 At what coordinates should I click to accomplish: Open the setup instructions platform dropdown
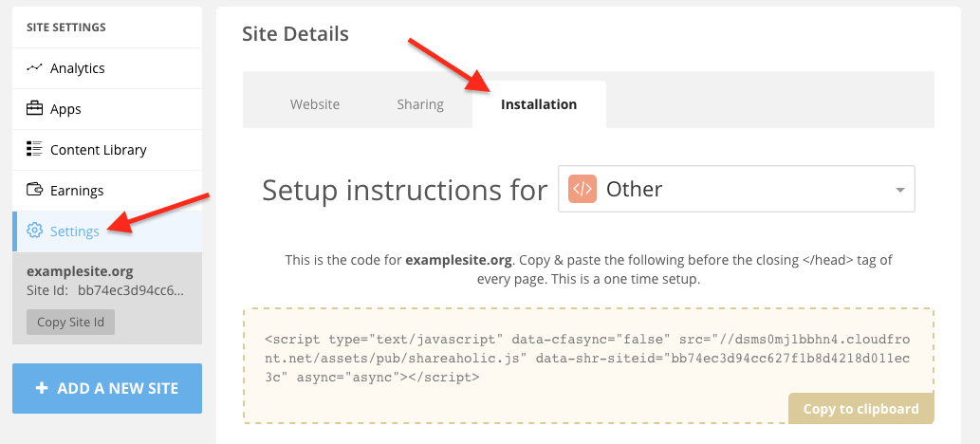(x=736, y=189)
